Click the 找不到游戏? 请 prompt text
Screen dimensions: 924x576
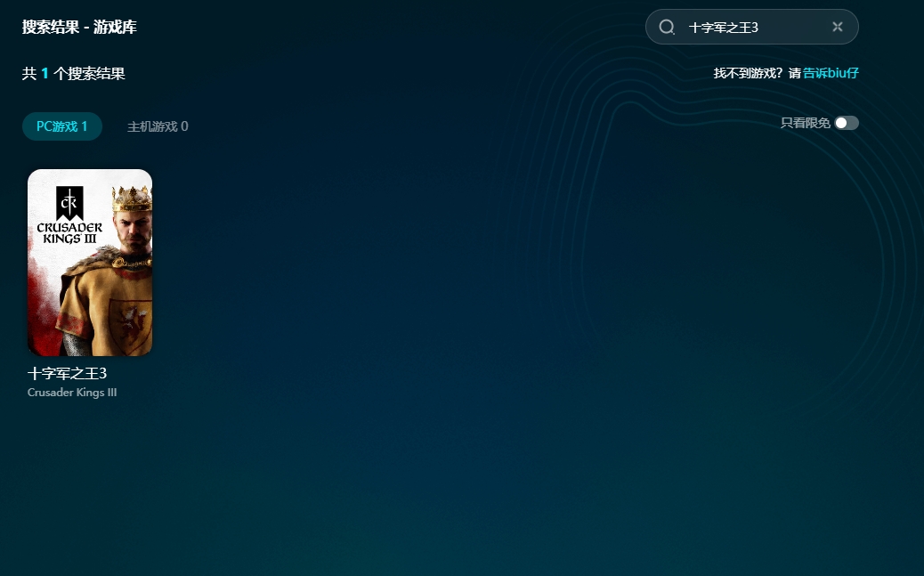(x=758, y=73)
